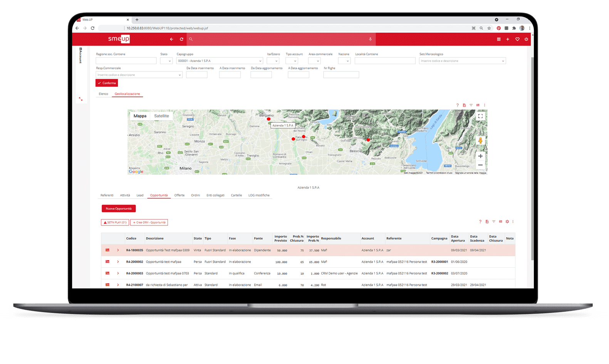Expand row R4-1800035 with chevron
Image resolution: width=609 pixels, height=364 pixels.
click(118, 250)
